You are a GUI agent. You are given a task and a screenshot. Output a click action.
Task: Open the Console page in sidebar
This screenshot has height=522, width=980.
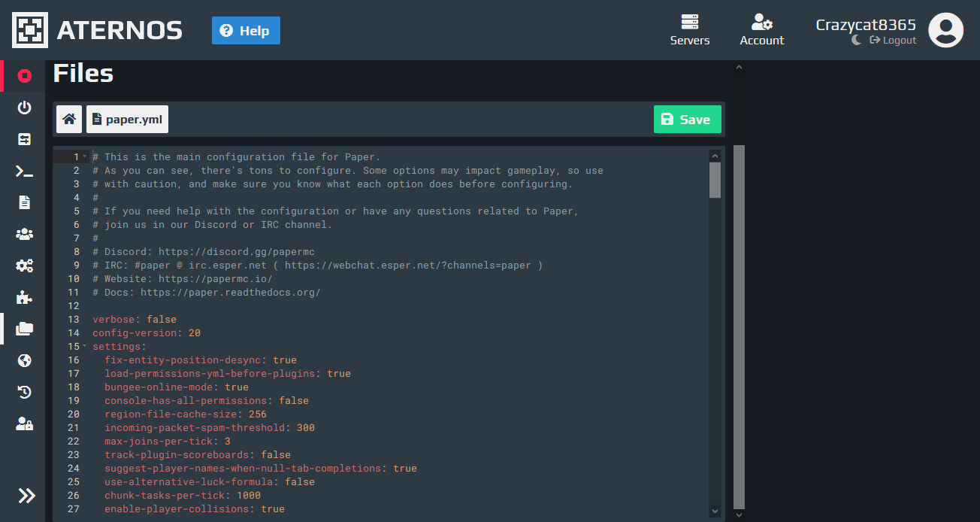pos(24,171)
